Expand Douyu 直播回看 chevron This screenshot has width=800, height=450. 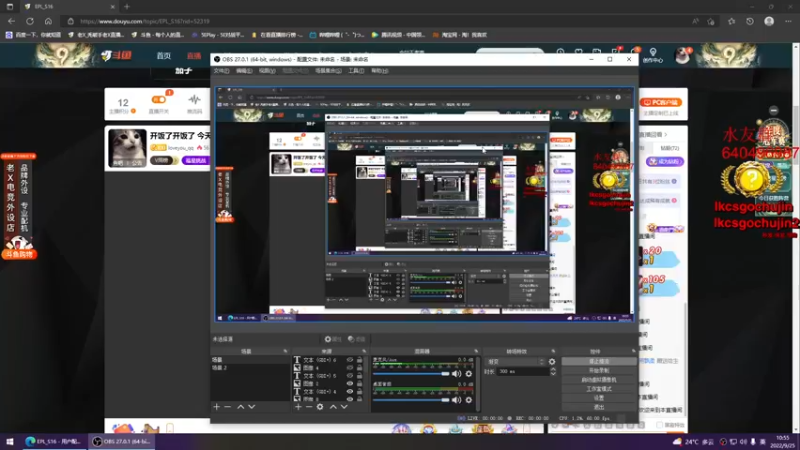coord(666,135)
